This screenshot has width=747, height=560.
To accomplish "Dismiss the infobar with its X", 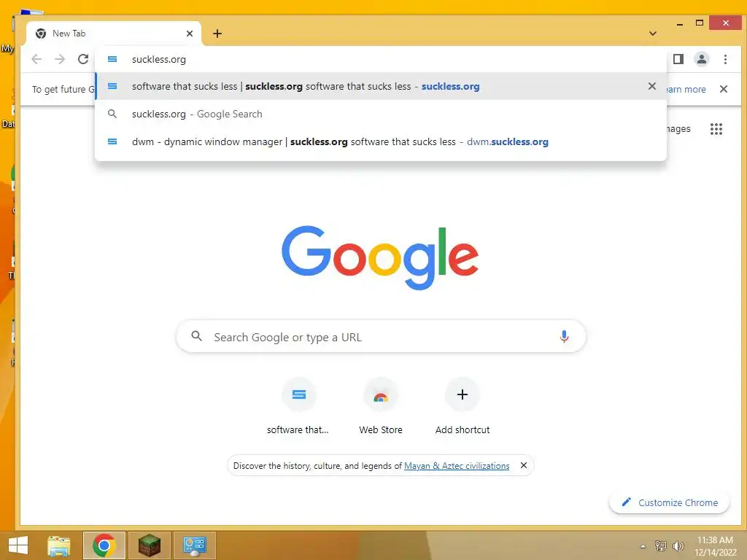I will [723, 89].
